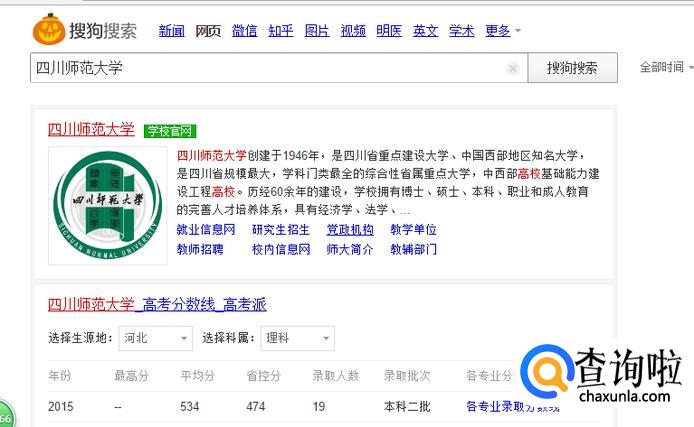Viewport: 694px width, 427px height.
Task: Open the 新闻 search tab
Action: [172, 31]
